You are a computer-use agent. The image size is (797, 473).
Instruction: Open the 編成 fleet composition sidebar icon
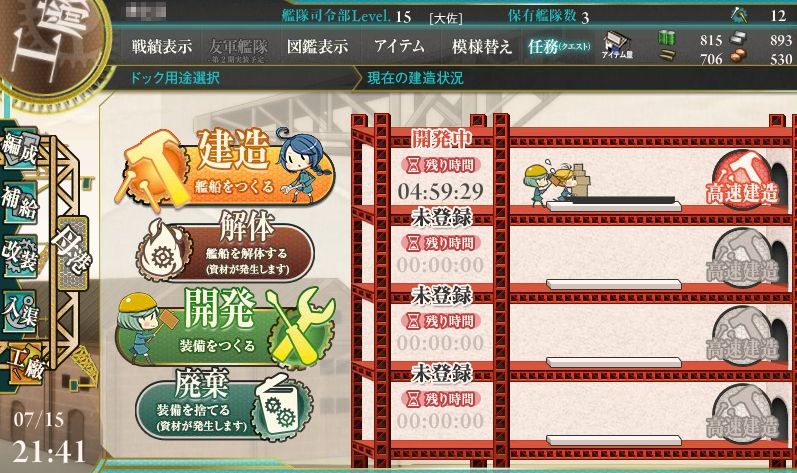click(20, 148)
